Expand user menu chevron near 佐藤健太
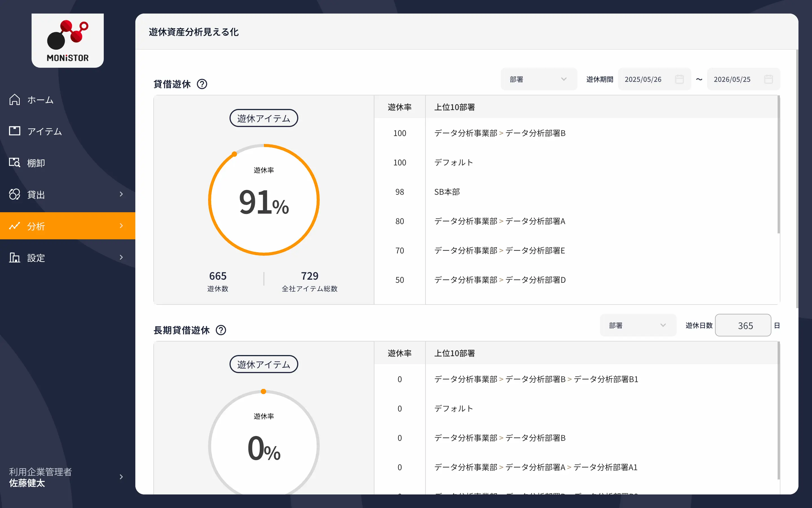Viewport: 812px width, 508px height. click(122, 477)
